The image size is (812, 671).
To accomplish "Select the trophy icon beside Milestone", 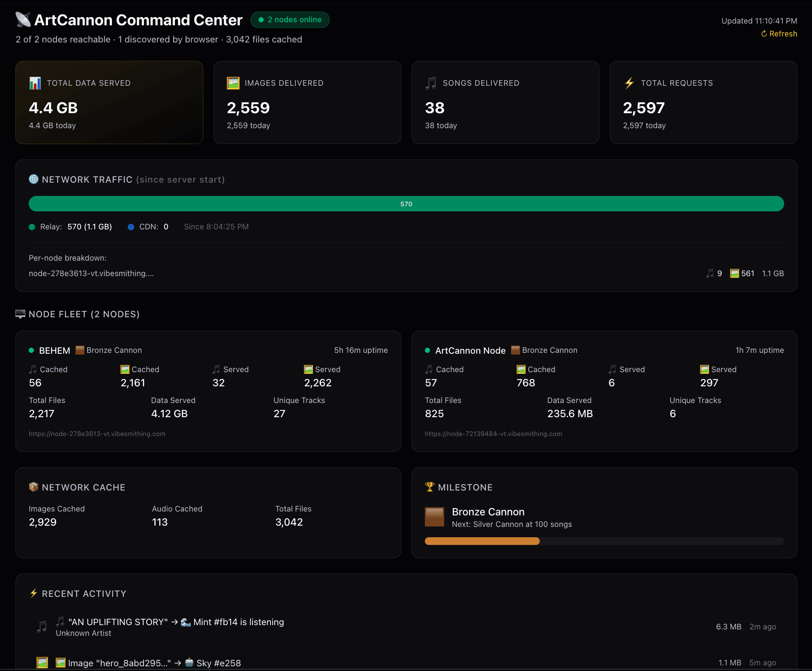I will pos(428,487).
